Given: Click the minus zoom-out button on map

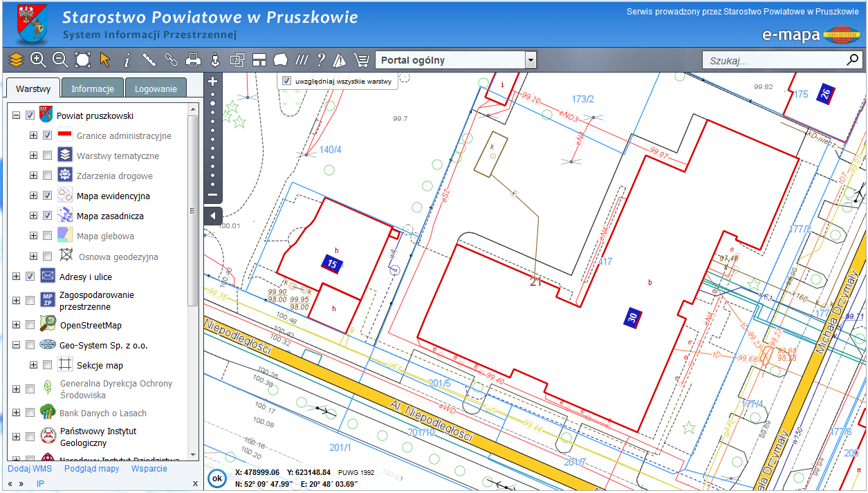Looking at the screenshot, I should click(x=213, y=195).
